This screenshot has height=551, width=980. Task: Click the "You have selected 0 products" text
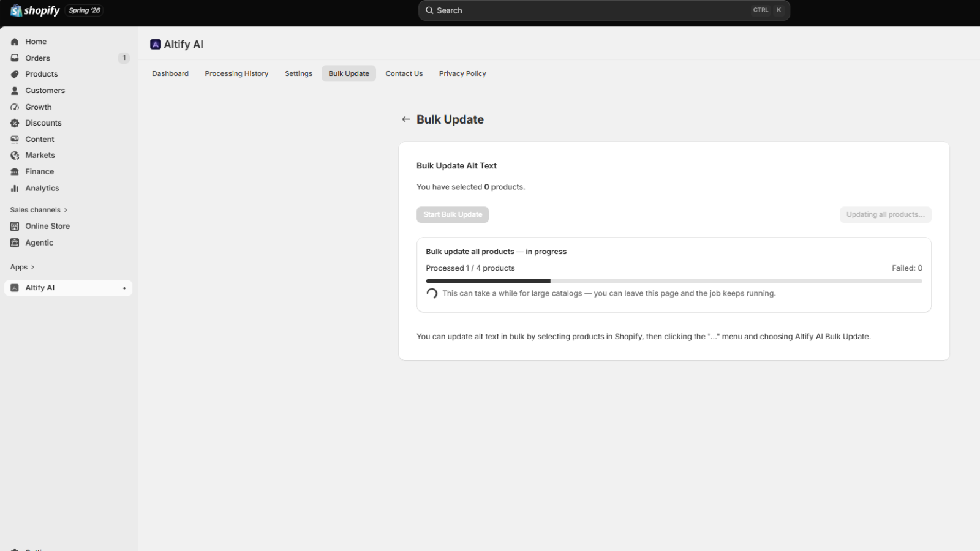point(470,187)
